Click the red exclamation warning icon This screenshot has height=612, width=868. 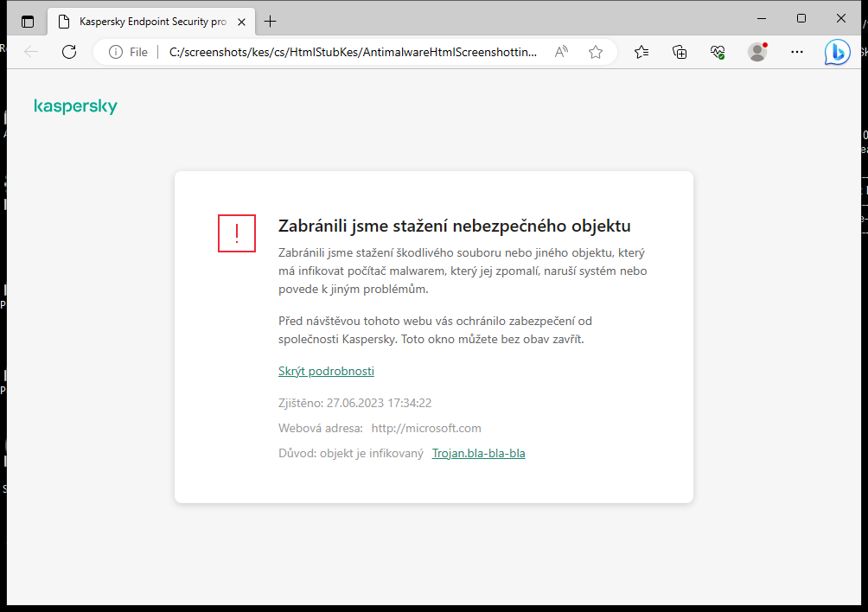coord(236,233)
